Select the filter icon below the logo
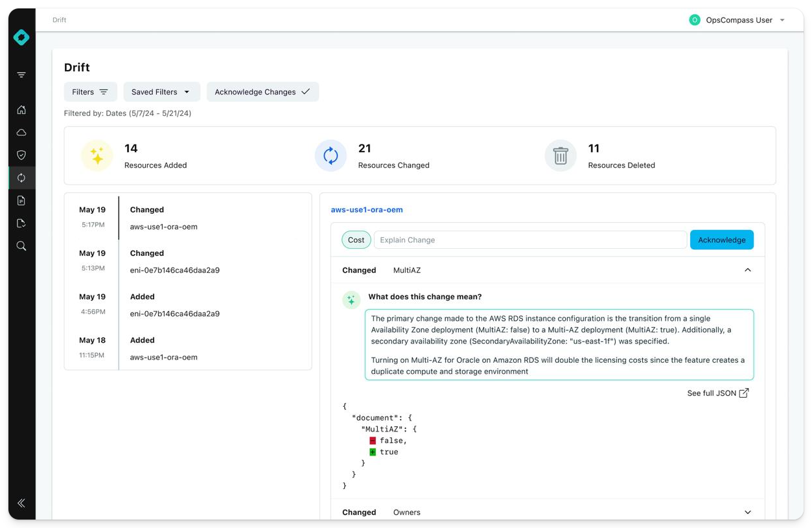 21,75
